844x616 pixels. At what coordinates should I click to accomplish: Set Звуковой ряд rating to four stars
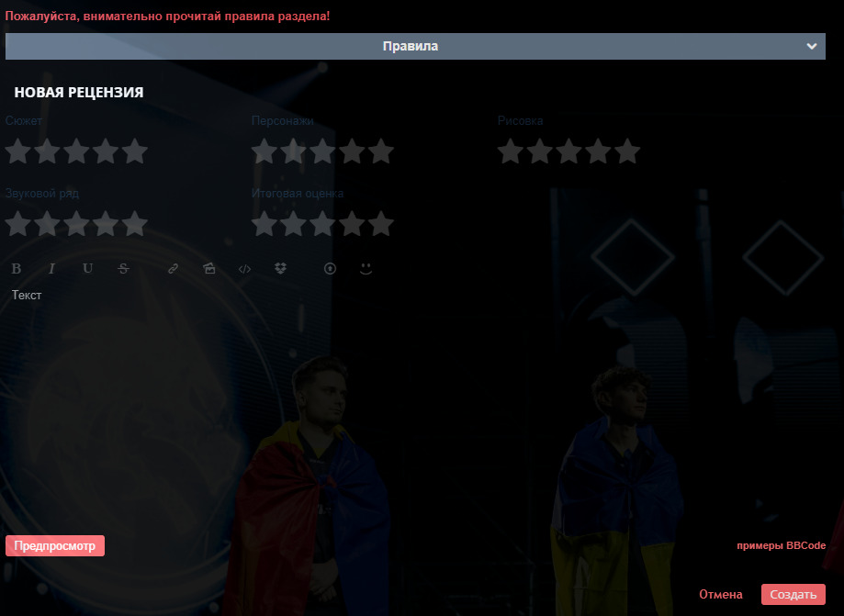pyautogui.click(x=106, y=223)
